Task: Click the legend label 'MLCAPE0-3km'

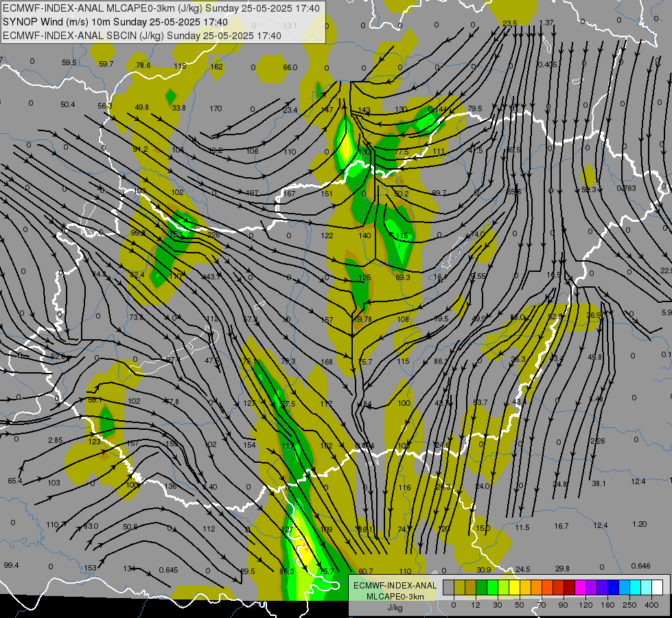Action: pos(395,597)
